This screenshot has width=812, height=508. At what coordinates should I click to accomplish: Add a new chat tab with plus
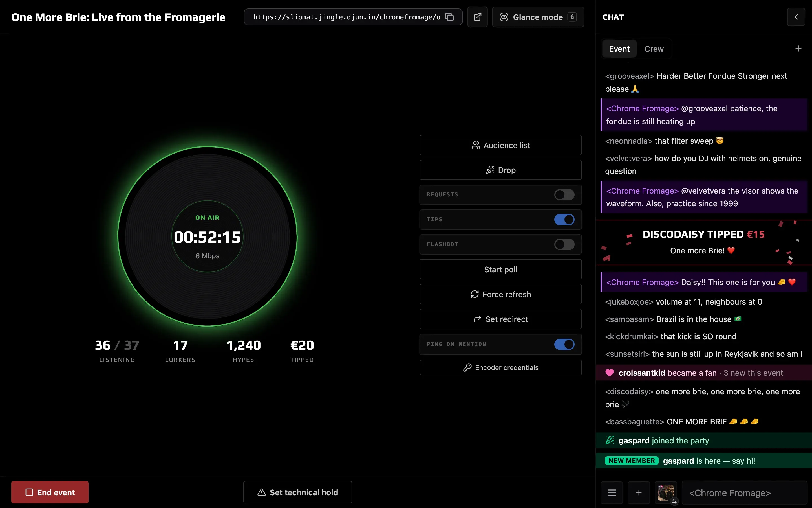798,49
